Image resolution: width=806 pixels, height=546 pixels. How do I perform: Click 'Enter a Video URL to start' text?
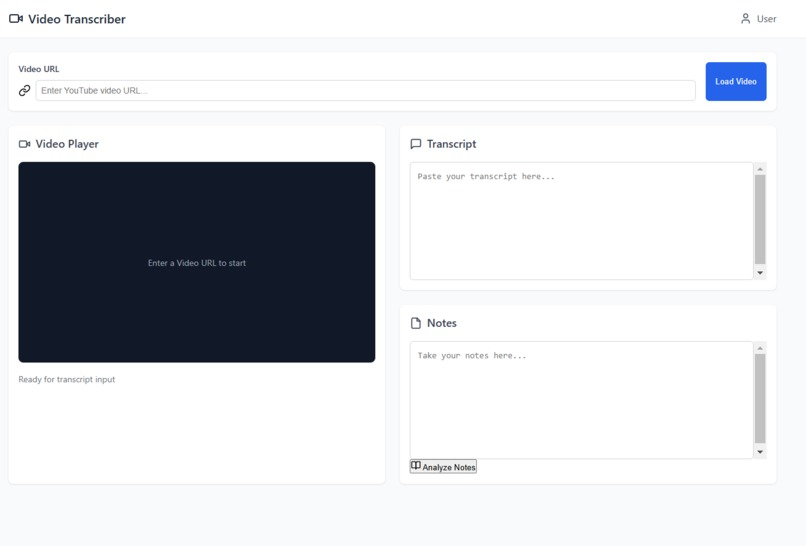click(x=197, y=263)
